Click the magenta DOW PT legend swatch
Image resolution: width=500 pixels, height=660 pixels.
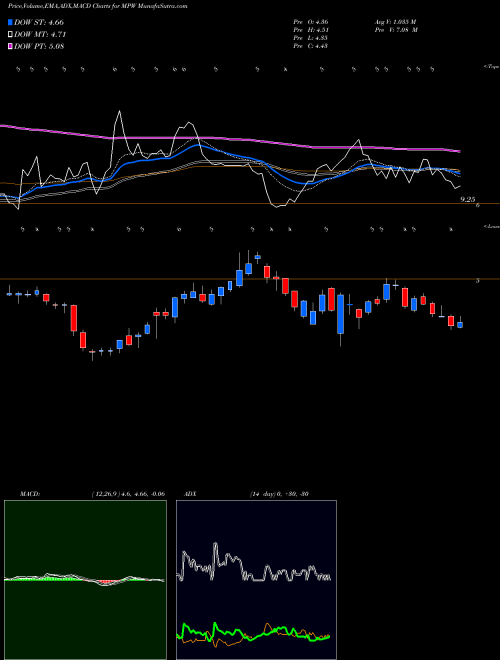pyautogui.click(x=10, y=47)
